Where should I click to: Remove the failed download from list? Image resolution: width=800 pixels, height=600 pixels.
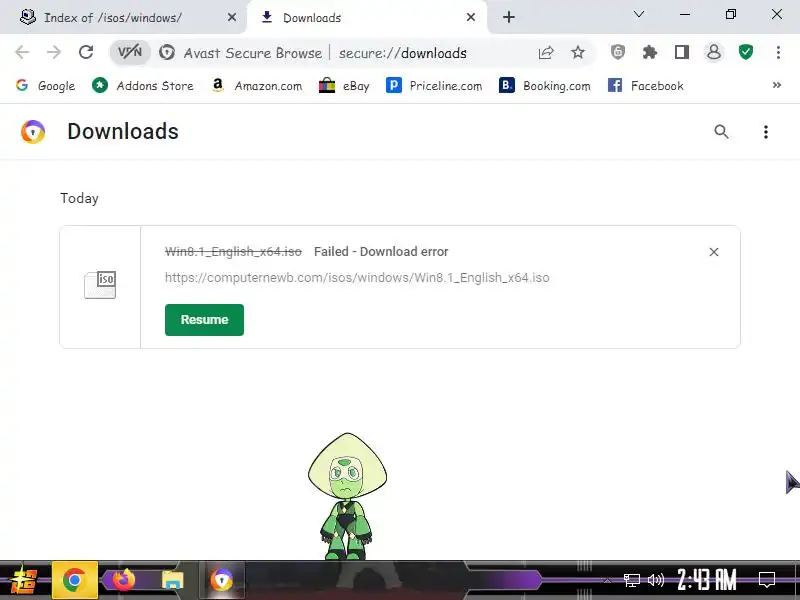(714, 252)
